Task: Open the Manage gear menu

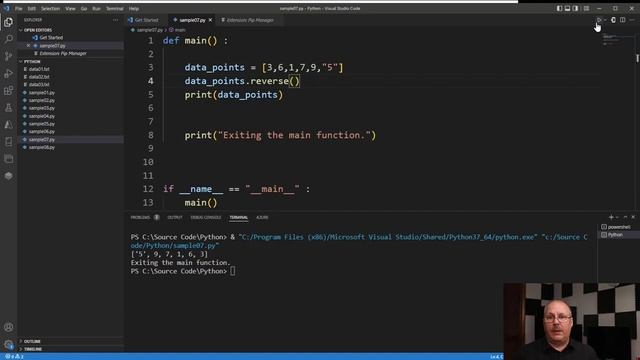Action: [8, 344]
